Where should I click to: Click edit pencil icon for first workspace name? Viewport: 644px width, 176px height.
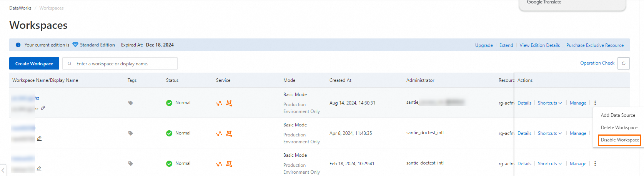pos(43,108)
